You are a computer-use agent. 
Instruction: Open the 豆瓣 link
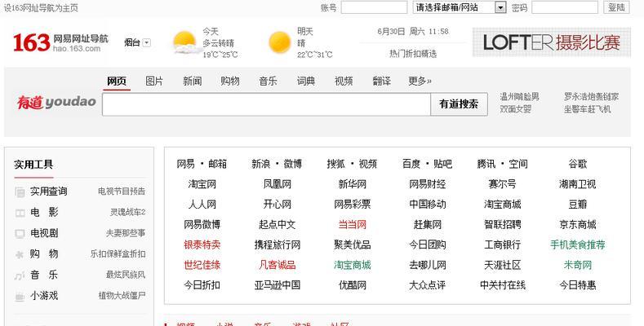click(577, 205)
